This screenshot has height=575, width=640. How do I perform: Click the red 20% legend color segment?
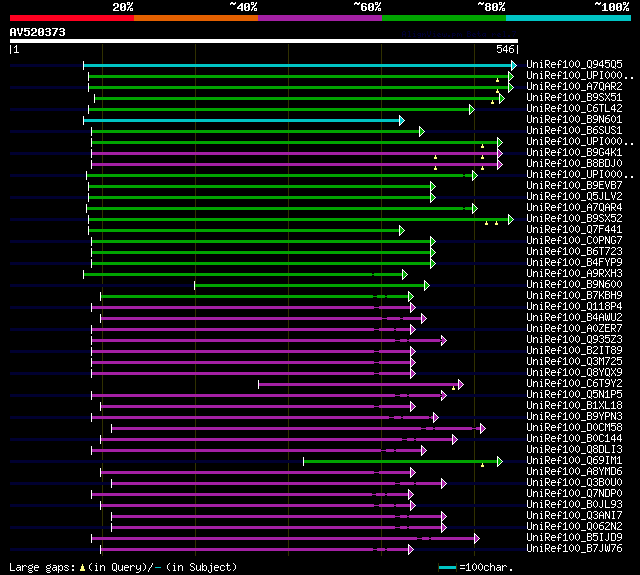point(72,18)
